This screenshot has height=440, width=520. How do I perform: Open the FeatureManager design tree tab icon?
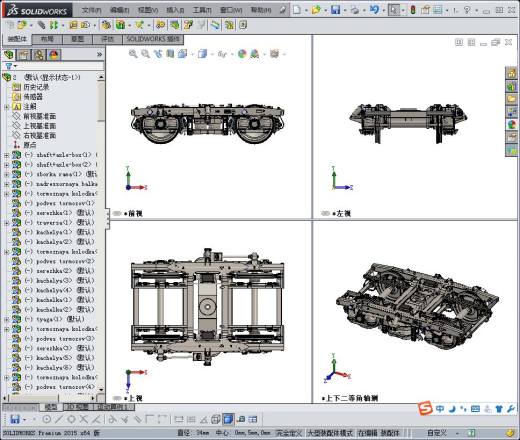[9, 55]
